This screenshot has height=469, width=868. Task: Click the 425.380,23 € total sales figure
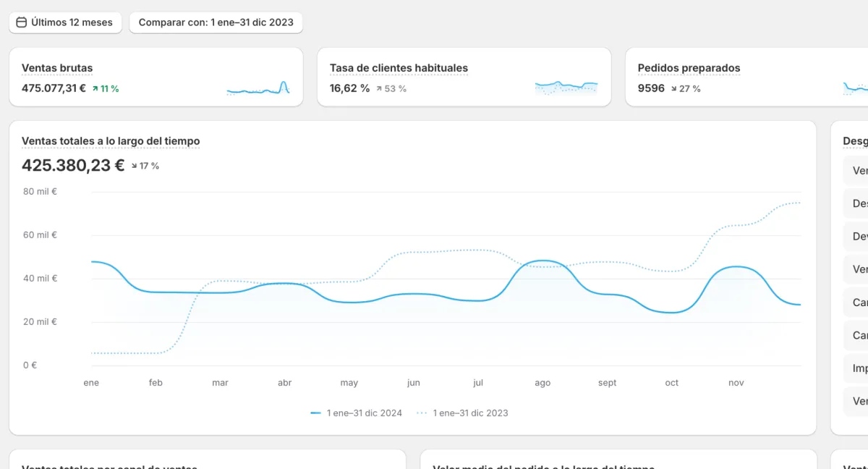coord(73,165)
